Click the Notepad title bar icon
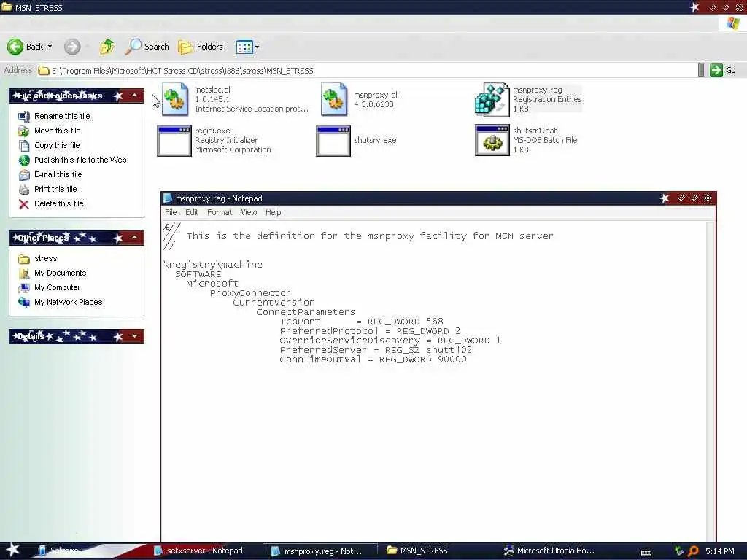The width and height of the screenshot is (747, 560). (x=168, y=198)
